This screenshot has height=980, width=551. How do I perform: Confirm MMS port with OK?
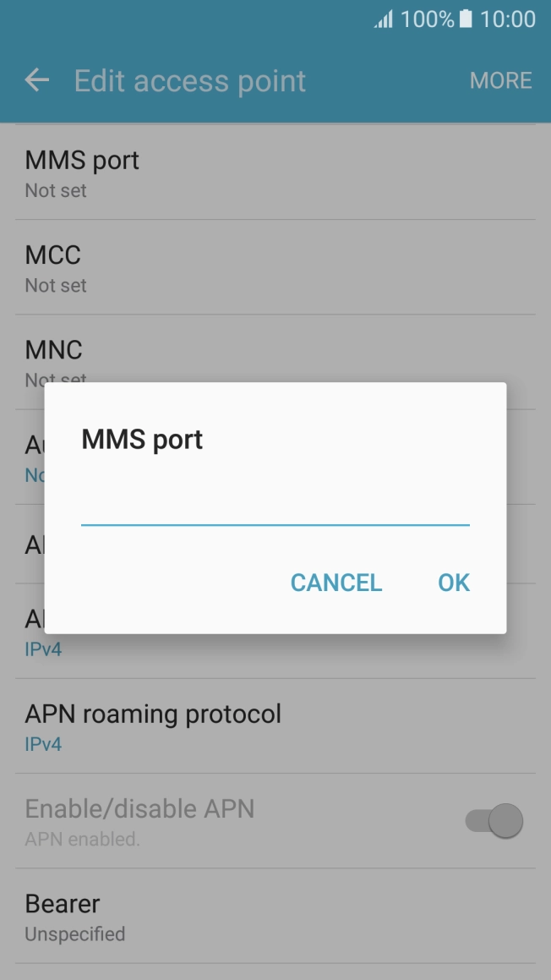(x=454, y=583)
